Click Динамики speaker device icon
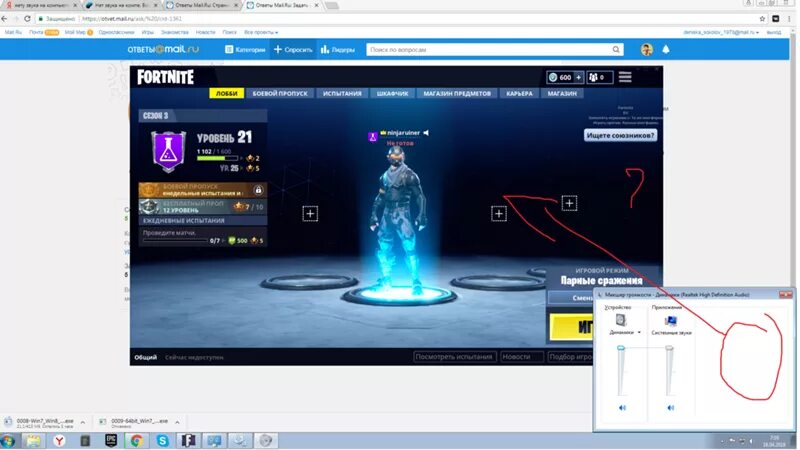 (x=621, y=320)
